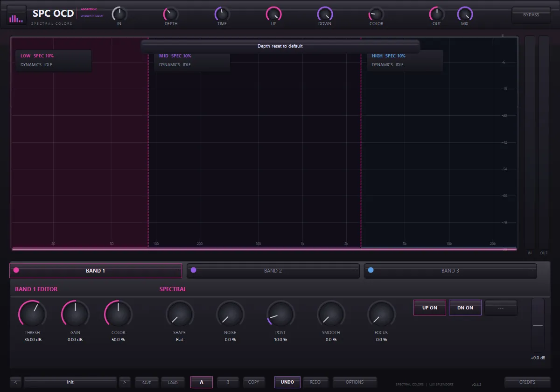The image size is (560, 392).
Task: Click the Flat shape value
Action: [180, 340]
